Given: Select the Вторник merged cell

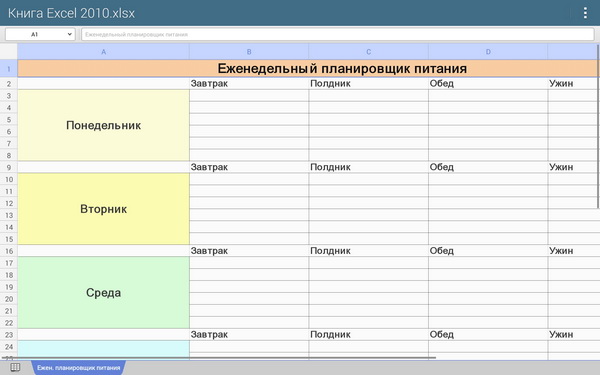Looking at the screenshot, I should tap(103, 209).
